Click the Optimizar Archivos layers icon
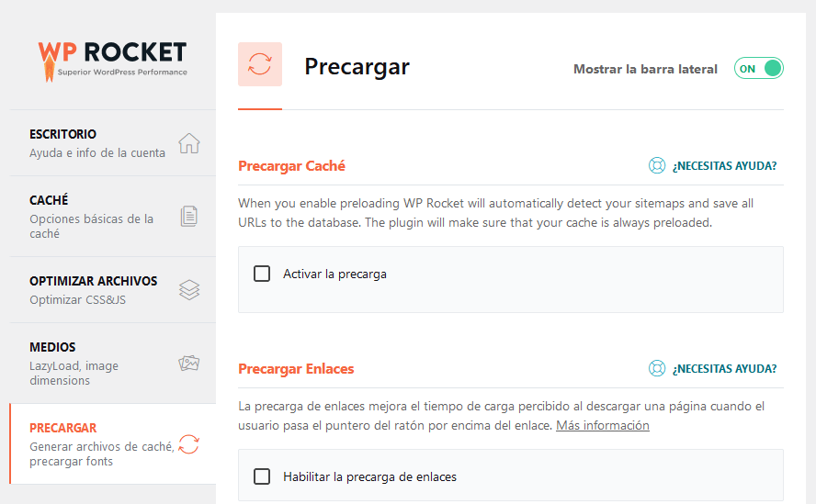816x504 pixels. click(x=188, y=290)
